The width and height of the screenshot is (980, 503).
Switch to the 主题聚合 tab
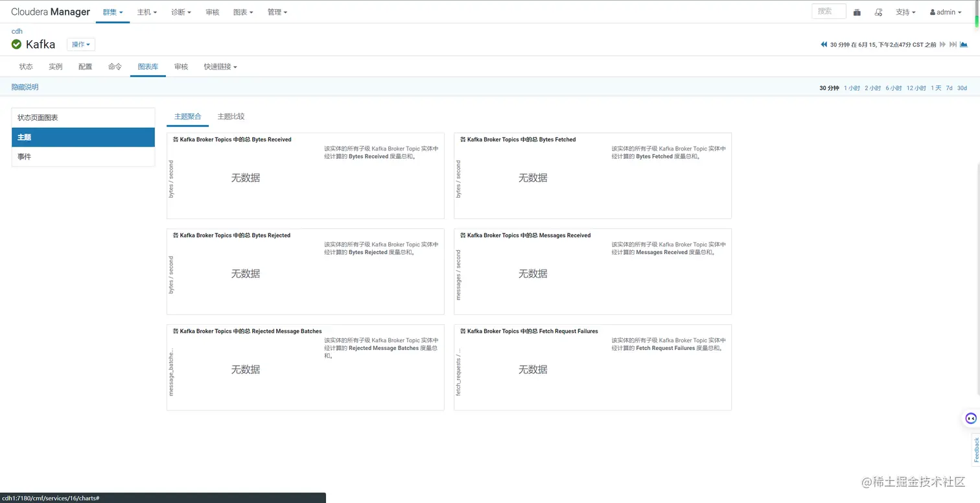188,117
